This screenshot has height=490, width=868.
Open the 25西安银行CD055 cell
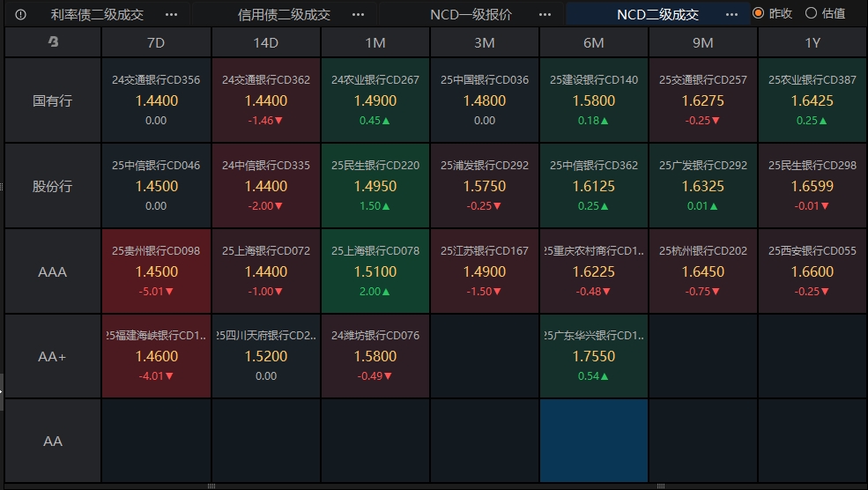(812, 271)
